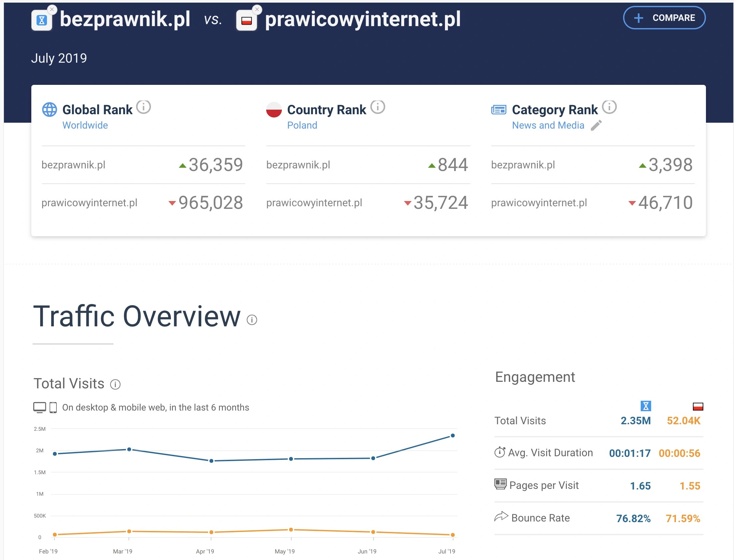Click the 2.5M axis label
The width and height of the screenshot is (734, 560).
pyautogui.click(x=40, y=429)
